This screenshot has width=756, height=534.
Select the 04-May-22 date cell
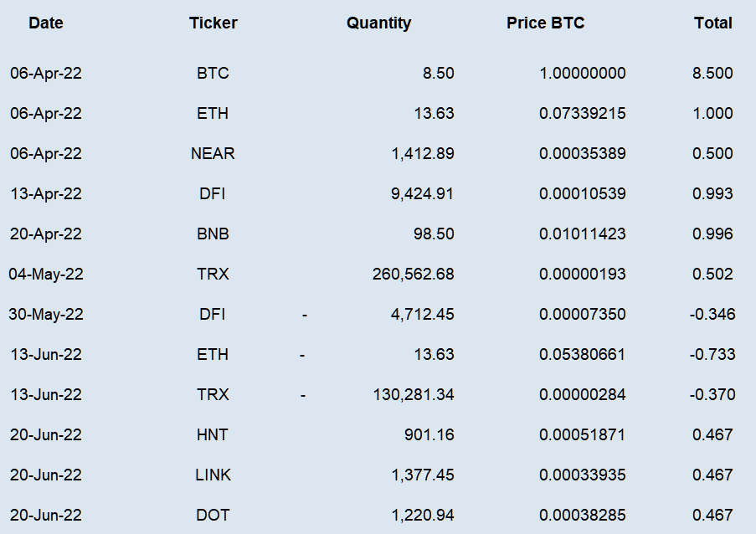(x=46, y=275)
